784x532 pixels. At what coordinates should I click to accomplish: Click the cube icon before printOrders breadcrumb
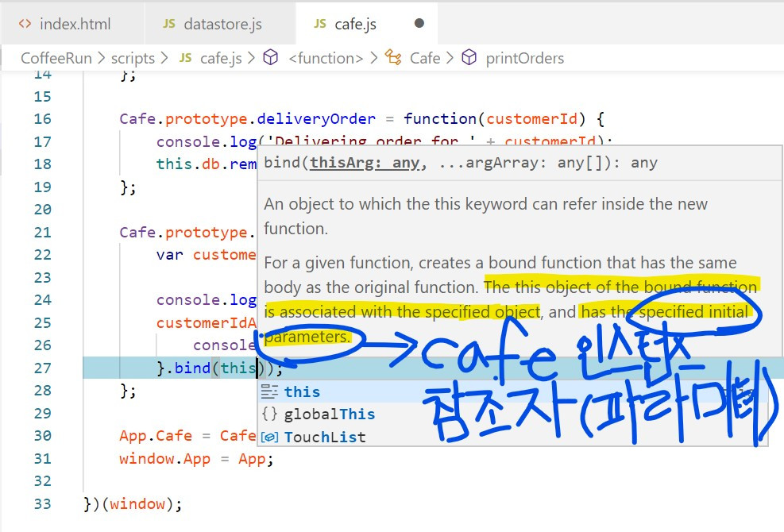tap(469, 57)
